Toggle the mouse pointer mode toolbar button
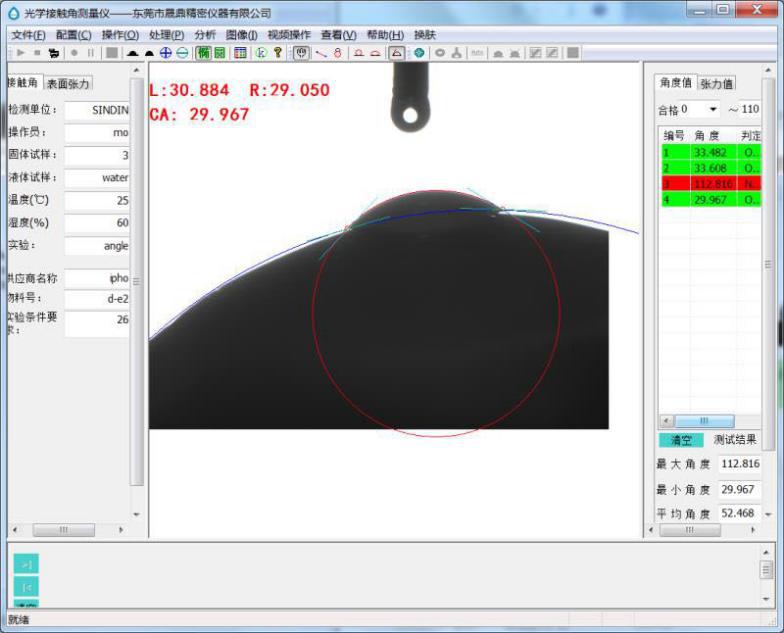 click(300, 52)
